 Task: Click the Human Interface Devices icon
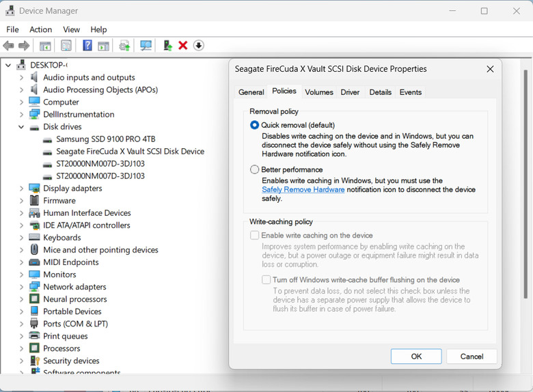click(x=34, y=213)
